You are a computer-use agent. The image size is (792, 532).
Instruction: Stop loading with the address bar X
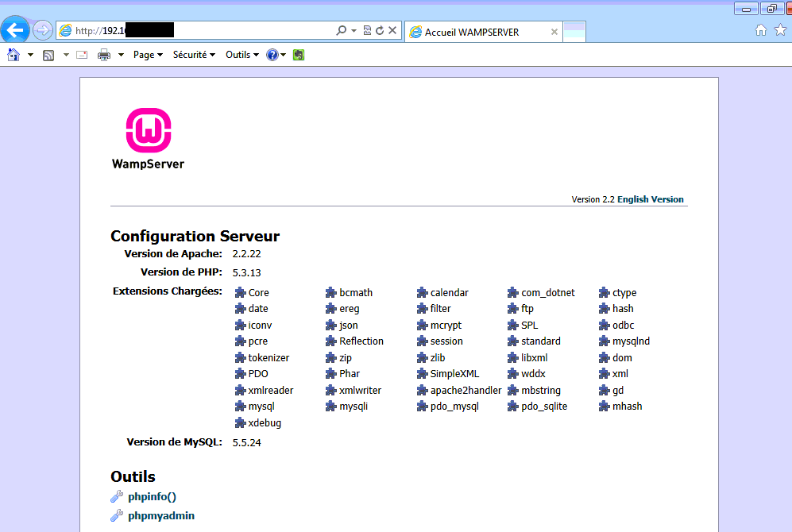[x=392, y=30]
